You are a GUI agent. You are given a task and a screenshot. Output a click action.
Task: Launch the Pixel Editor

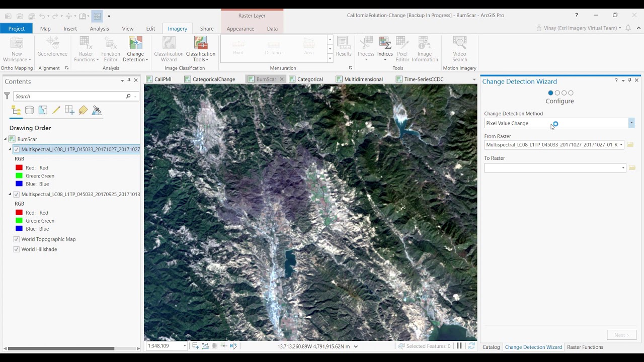tap(403, 49)
